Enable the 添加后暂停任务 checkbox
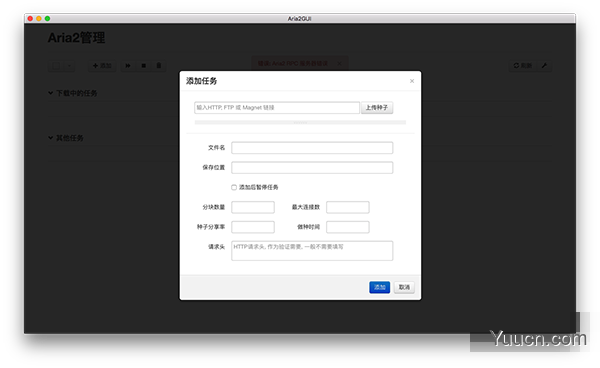Viewport: 600px width, 368px height. tap(234, 187)
